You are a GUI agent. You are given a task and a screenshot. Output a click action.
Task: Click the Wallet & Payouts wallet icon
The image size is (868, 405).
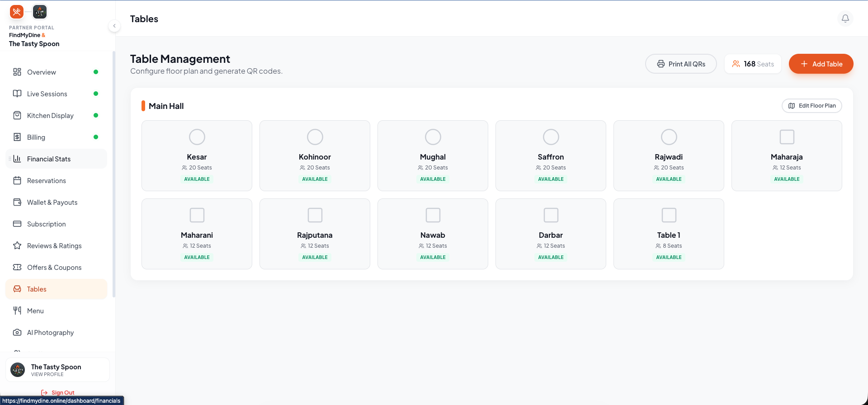17,202
